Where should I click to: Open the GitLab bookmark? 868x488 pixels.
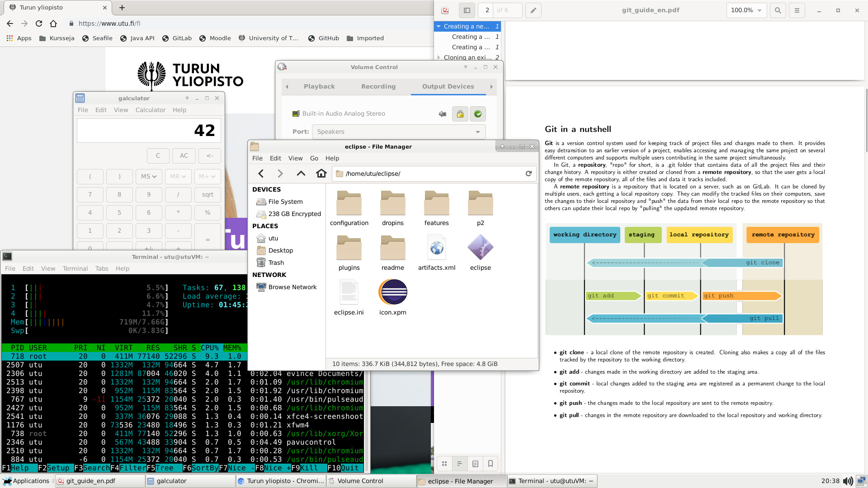(x=177, y=38)
